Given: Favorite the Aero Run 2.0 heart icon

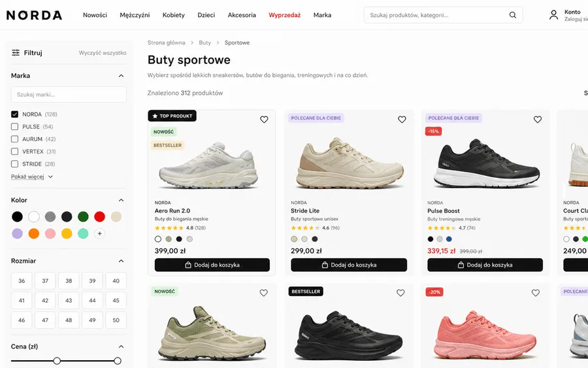Looking at the screenshot, I should coord(264,120).
